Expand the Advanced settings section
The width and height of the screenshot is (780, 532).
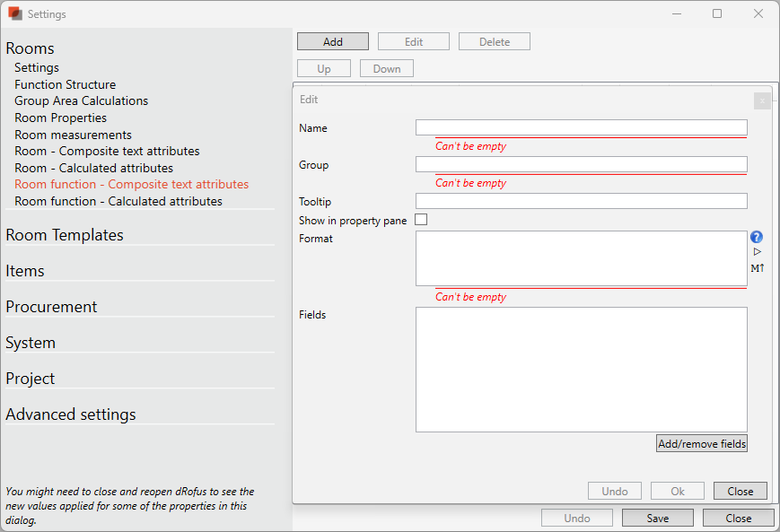pos(71,414)
